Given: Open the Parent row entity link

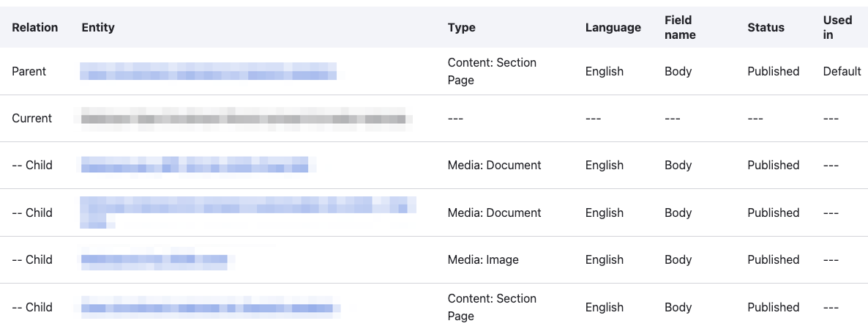Looking at the screenshot, I should pyautogui.click(x=209, y=71).
